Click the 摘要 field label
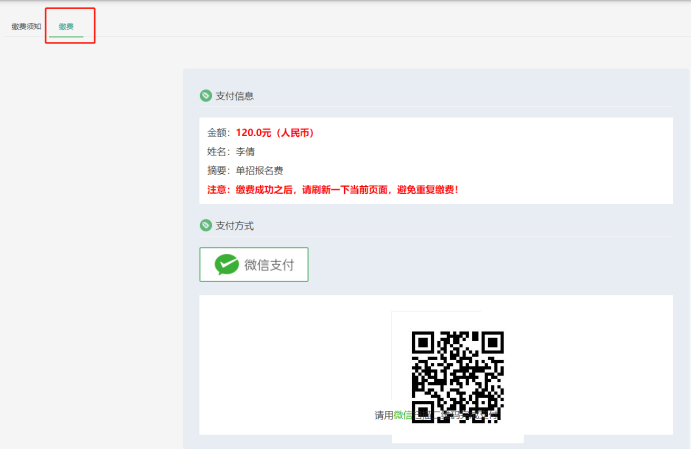 [x=218, y=170]
